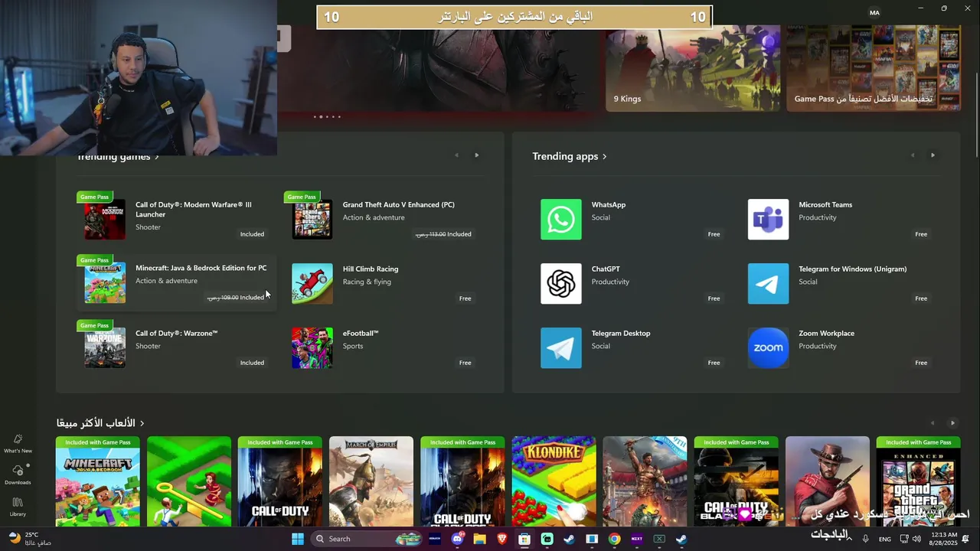The image size is (980, 551).
Task: Open Downloads in the sidebar
Action: pos(18,475)
